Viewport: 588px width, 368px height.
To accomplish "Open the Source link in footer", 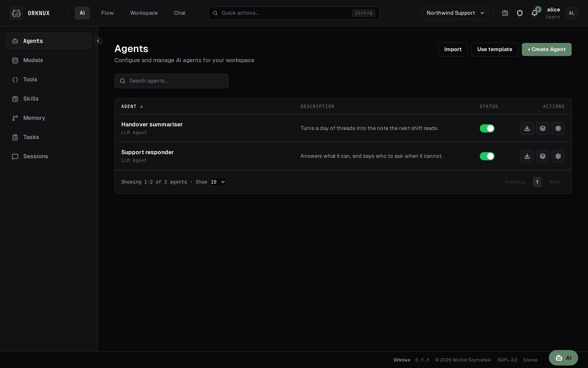I will coord(530,360).
